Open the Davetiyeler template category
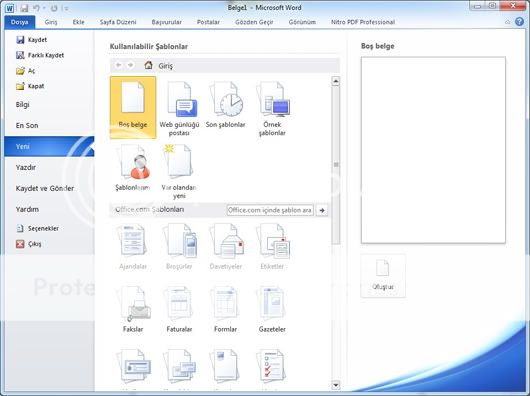 pyautogui.click(x=226, y=247)
